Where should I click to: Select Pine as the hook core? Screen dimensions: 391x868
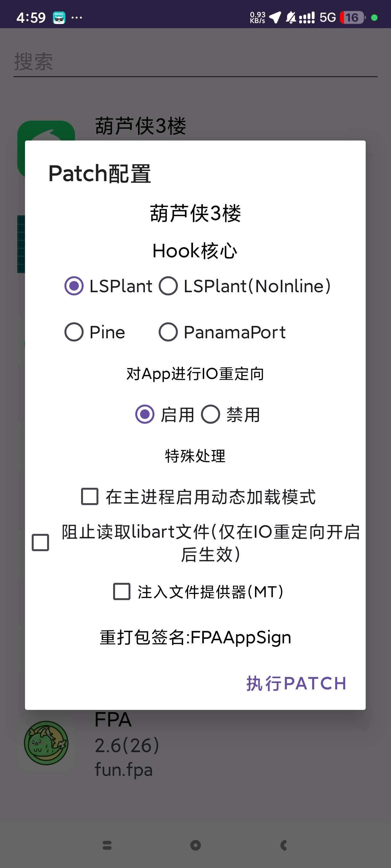click(74, 332)
